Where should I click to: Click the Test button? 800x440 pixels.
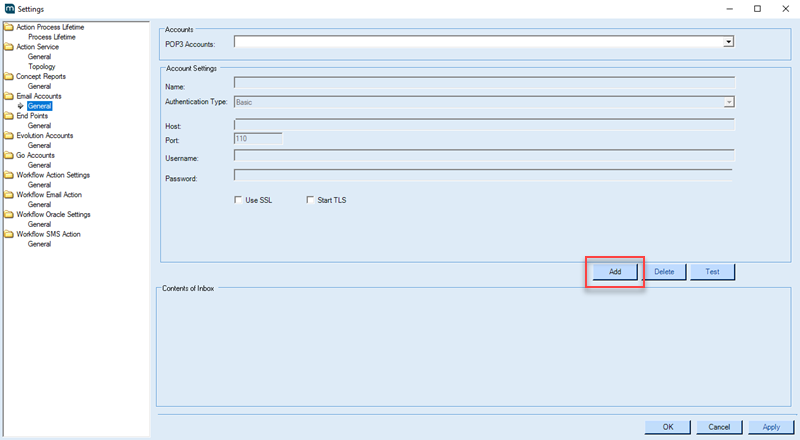[712, 271]
